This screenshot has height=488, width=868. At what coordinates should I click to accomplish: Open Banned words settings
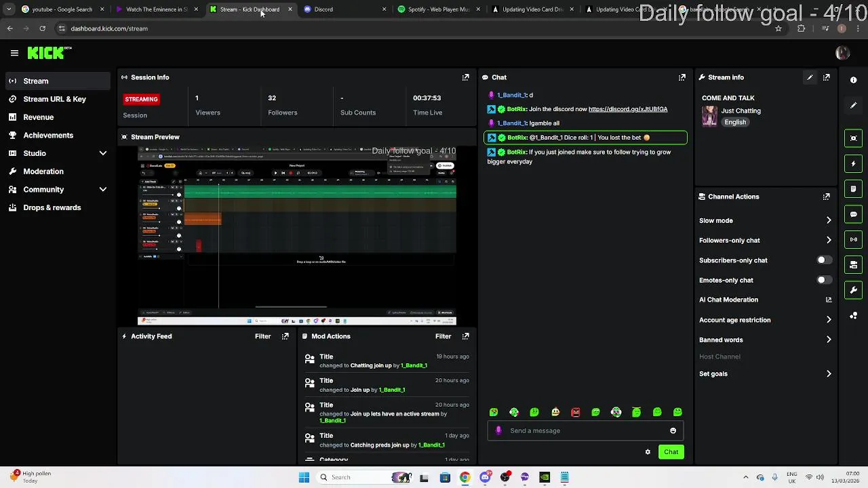click(765, 340)
